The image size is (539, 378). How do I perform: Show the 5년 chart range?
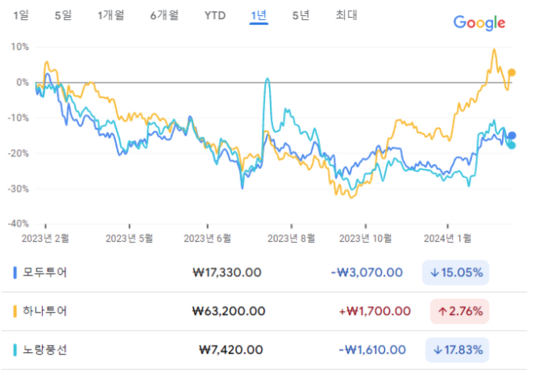[301, 15]
